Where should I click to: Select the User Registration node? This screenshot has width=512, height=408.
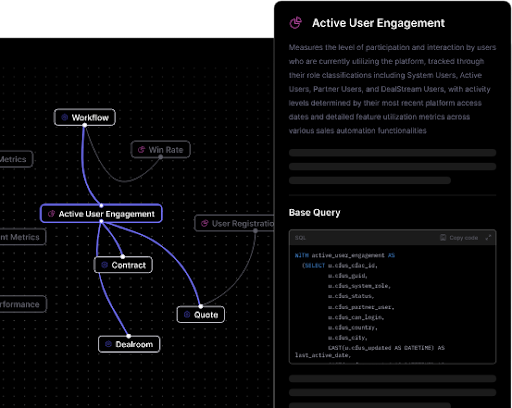click(234, 223)
